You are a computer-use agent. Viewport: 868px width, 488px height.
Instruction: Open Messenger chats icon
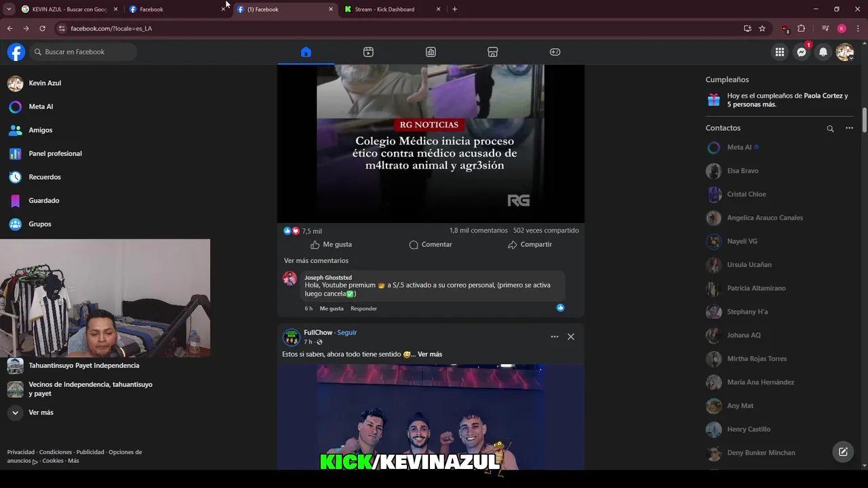(802, 52)
